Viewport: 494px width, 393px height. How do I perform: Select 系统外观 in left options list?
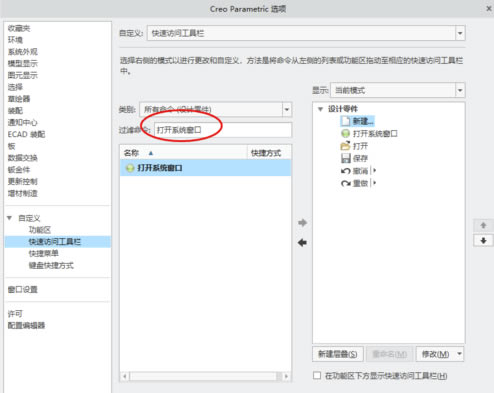[23, 52]
